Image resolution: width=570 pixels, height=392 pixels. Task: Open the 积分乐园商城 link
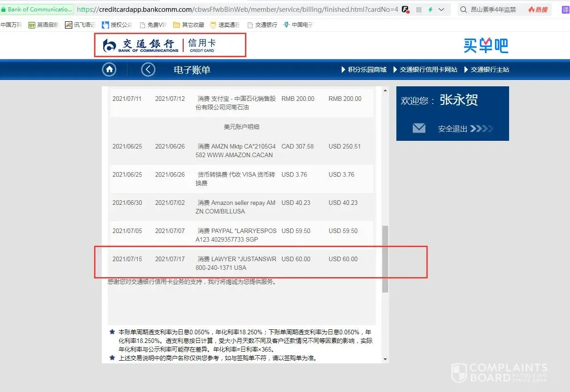coord(364,69)
